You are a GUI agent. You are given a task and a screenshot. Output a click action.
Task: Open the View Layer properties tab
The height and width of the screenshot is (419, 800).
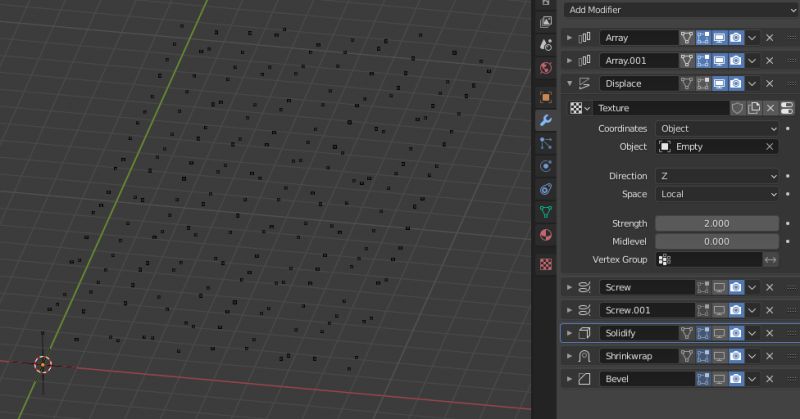545,22
